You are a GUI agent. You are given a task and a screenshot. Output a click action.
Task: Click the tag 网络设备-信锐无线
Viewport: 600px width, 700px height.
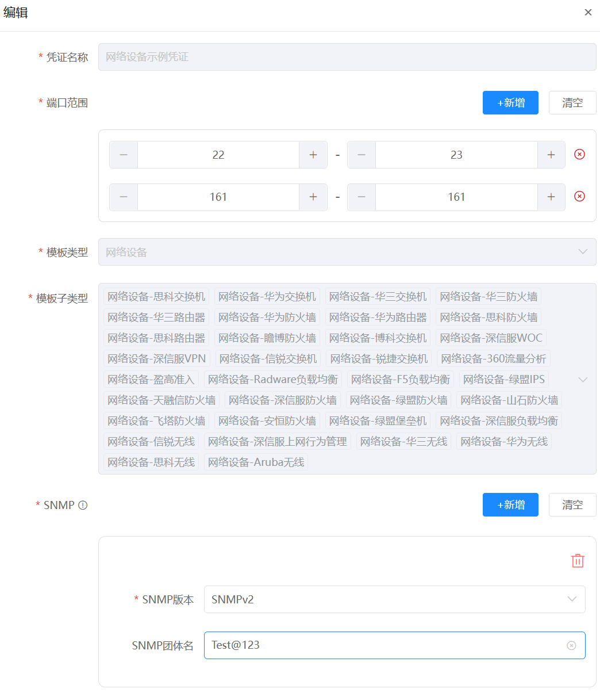click(151, 442)
